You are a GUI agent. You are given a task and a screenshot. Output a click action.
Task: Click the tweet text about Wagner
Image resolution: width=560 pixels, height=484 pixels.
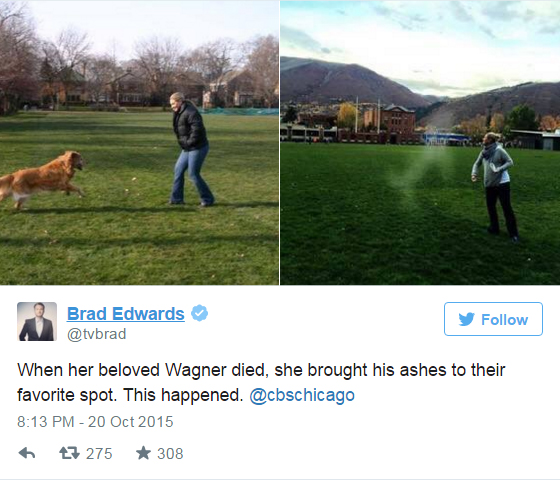[x=261, y=382]
